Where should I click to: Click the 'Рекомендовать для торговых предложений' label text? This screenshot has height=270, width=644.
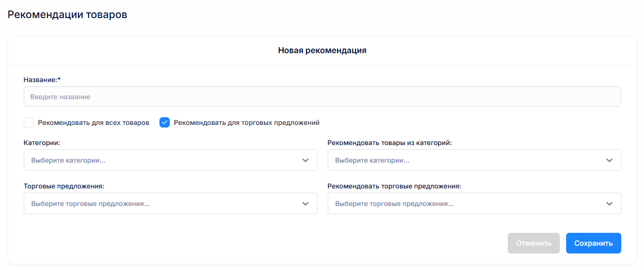(x=247, y=123)
